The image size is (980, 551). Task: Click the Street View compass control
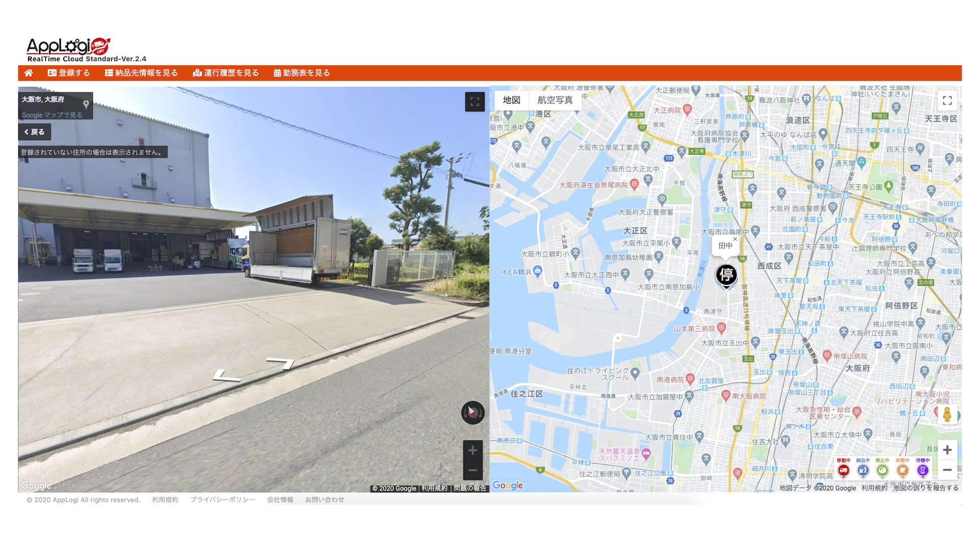pos(473,412)
